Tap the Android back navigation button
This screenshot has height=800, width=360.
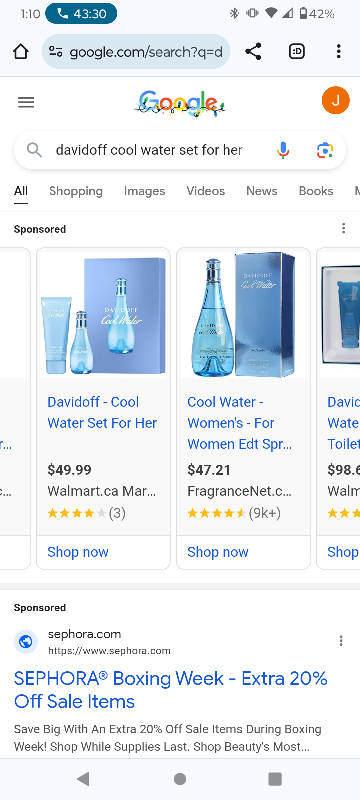point(83,779)
